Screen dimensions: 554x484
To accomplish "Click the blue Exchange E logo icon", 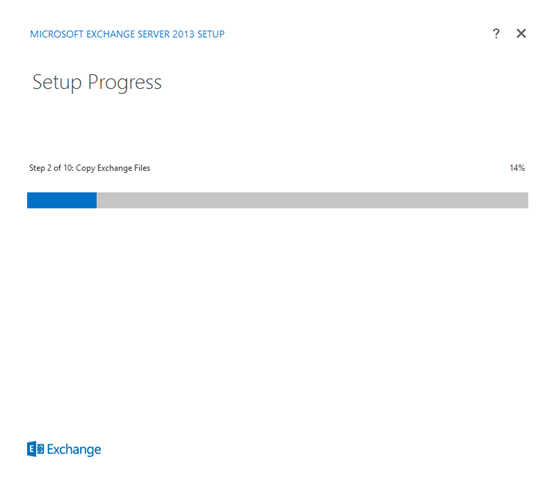I will (36, 449).
